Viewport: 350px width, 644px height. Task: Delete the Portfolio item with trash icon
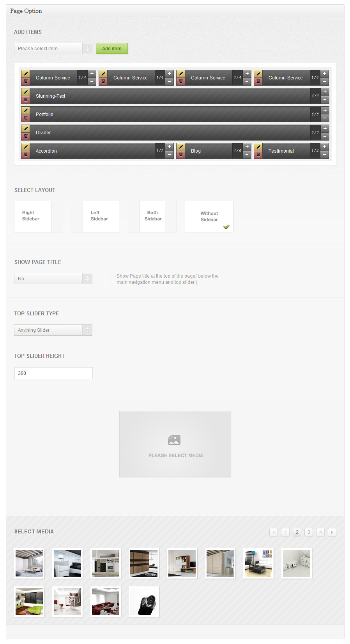(x=25, y=118)
